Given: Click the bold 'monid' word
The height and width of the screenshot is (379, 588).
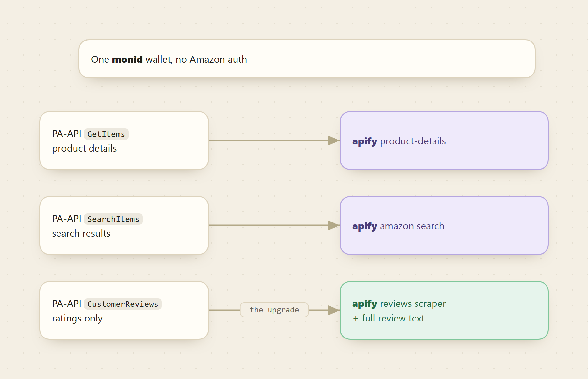Looking at the screenshot, I should (127, 59).
